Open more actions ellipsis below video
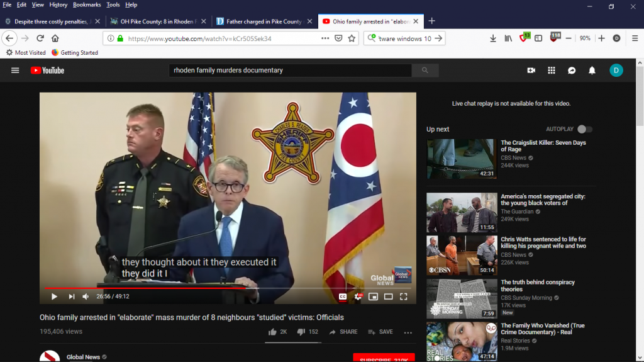The width and height of the screenshot is (644, 362). [x=408, y=332]
